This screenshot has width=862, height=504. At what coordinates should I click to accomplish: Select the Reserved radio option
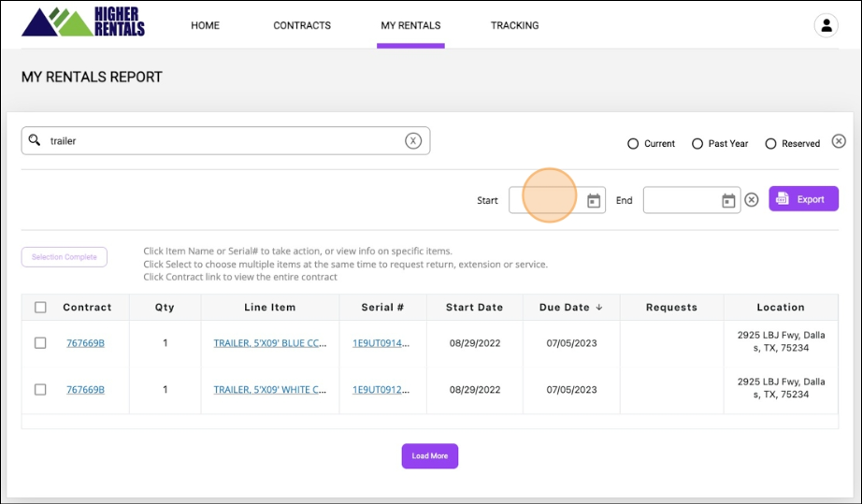(x=770, y=144)
